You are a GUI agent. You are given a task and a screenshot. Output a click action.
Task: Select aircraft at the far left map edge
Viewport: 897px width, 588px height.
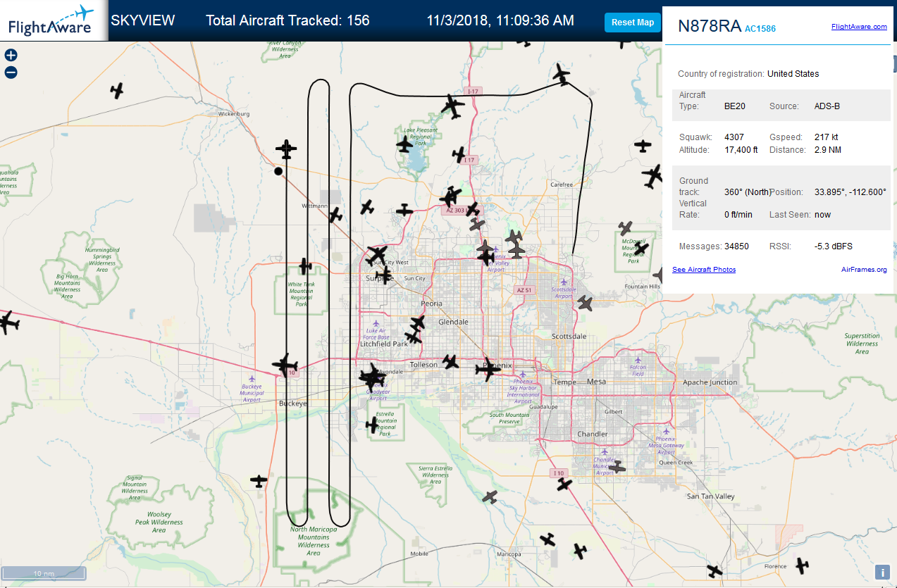[x=8, y=324]
